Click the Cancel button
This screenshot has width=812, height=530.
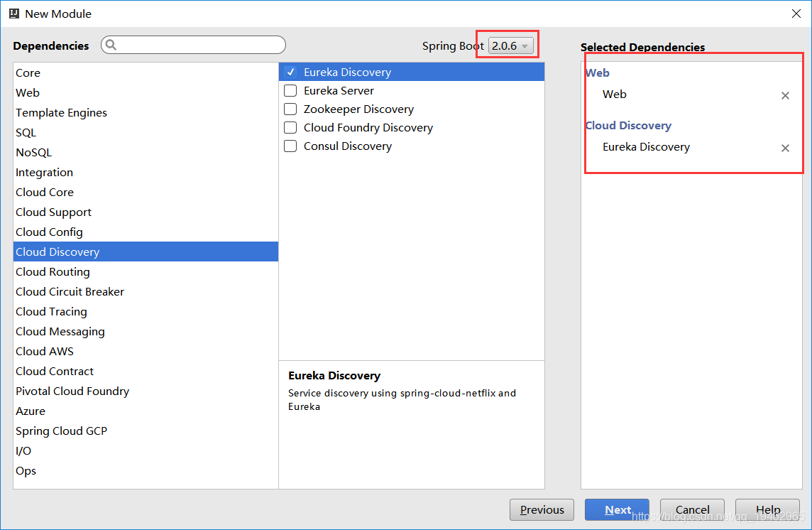[692, 510]
